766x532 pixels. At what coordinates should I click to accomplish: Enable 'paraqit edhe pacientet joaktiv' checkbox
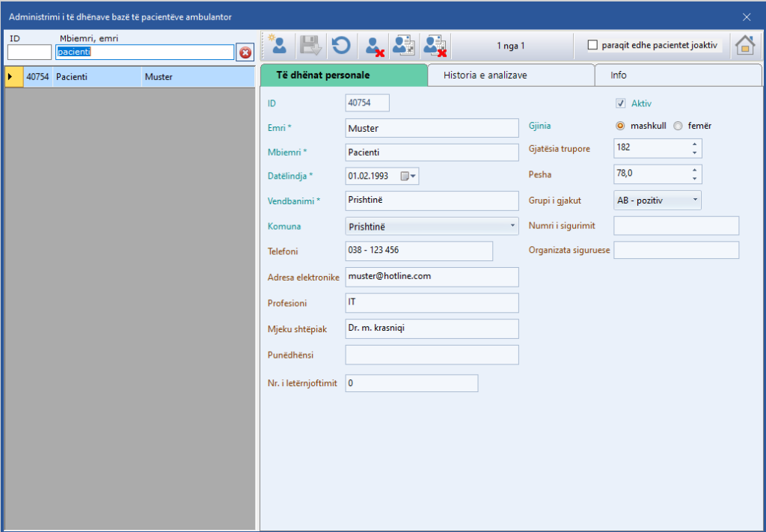pyautogui.click(x=593, y=46)
